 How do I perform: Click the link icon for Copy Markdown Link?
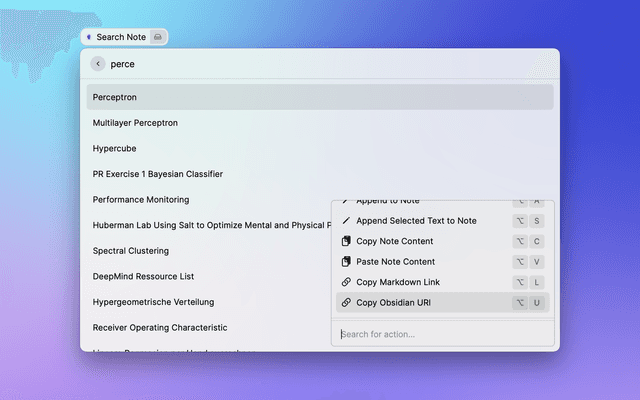pyautogui.click(x=346, y=282)
